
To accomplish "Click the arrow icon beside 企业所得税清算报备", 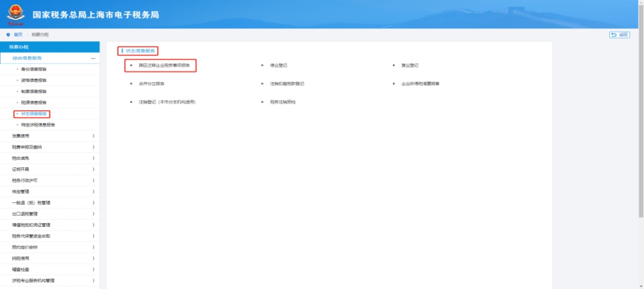I will pos(394,84).
